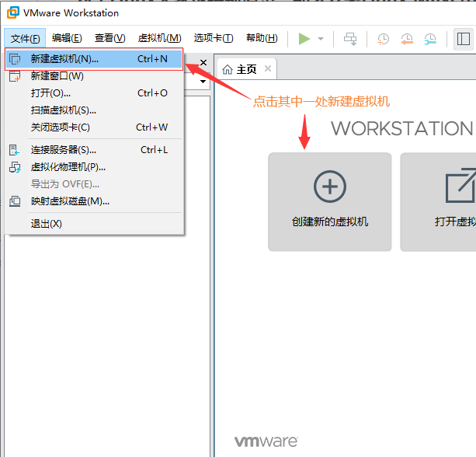Click the new virtual machine menu icon
476x457 pixels.
point(15,59)
